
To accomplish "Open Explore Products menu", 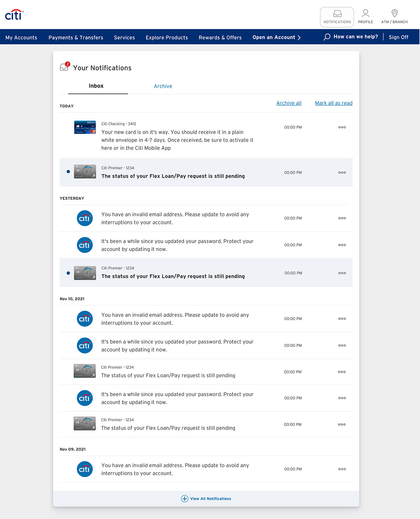I will [x=167, y=37].
